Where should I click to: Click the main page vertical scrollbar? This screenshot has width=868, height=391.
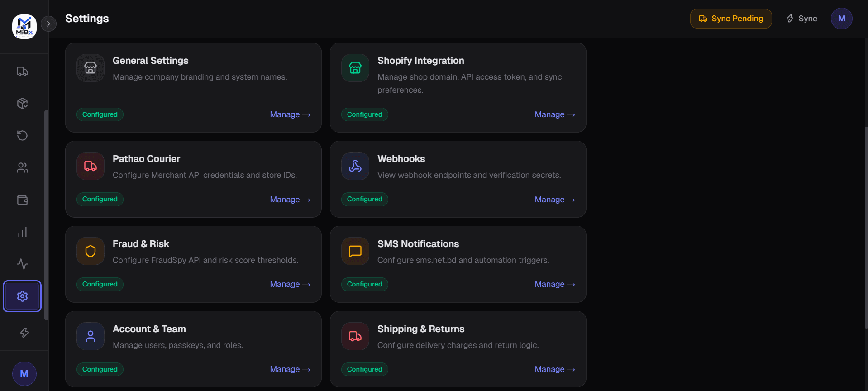[x=866, y=227]
